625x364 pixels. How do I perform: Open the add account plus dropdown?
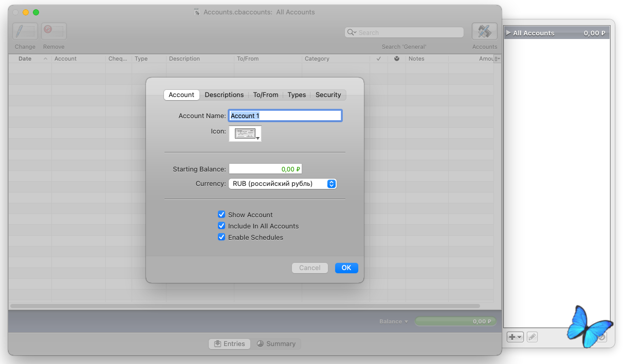coord(514,337)
